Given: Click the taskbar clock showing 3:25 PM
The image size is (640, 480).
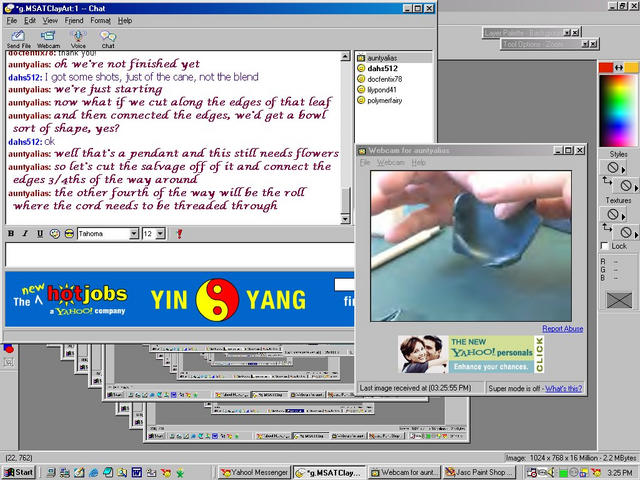Looking at the screenshot, I should pos(620,473).
